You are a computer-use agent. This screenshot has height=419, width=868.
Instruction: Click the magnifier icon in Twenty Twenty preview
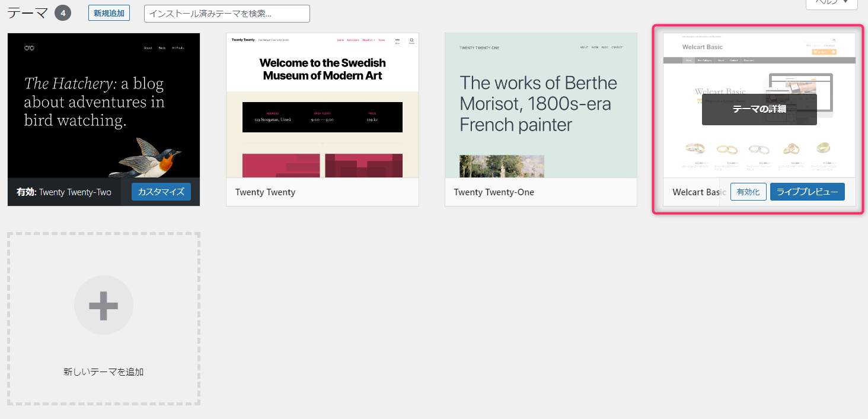pos(411,40)
